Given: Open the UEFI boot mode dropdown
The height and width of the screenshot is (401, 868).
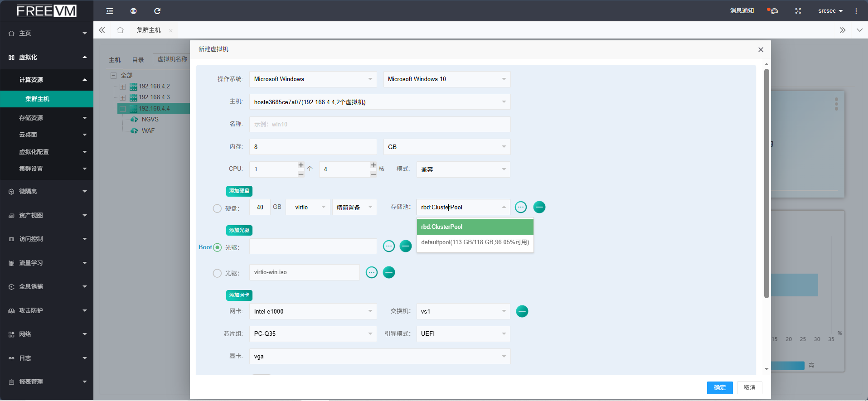Looking at the screenshot, I should (463, 334).
